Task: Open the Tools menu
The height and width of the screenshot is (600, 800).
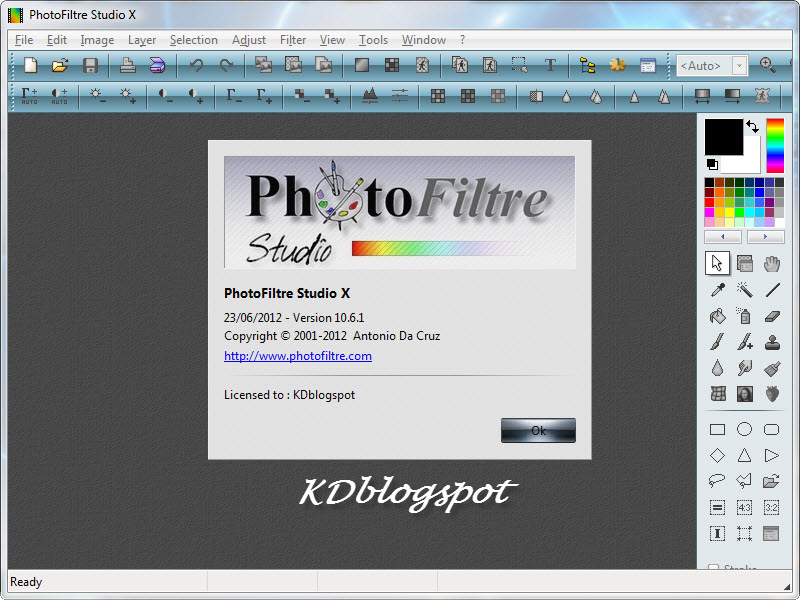Action: tap(373, 40)
